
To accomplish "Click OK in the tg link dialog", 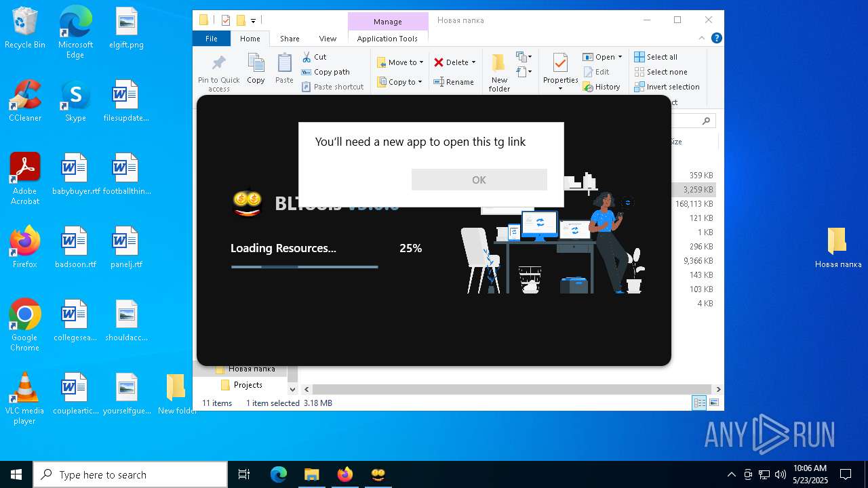I will point(479,180).
